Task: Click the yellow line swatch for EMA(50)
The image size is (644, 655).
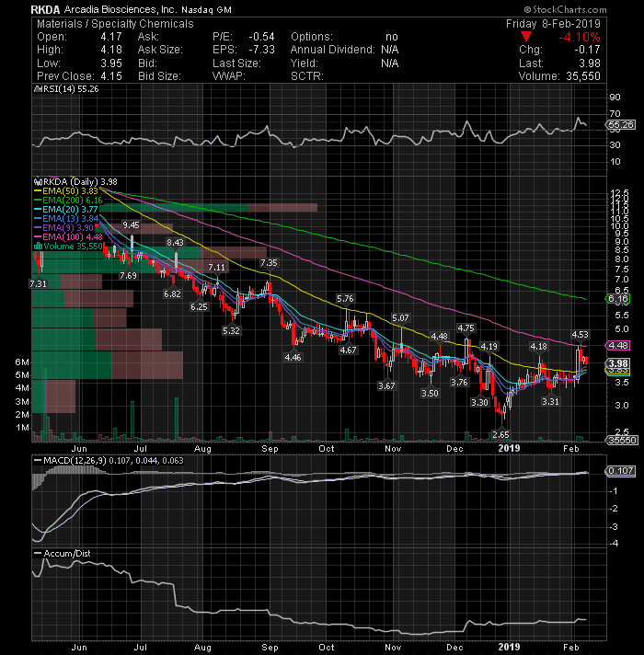Action: click(x=38, y=191)
